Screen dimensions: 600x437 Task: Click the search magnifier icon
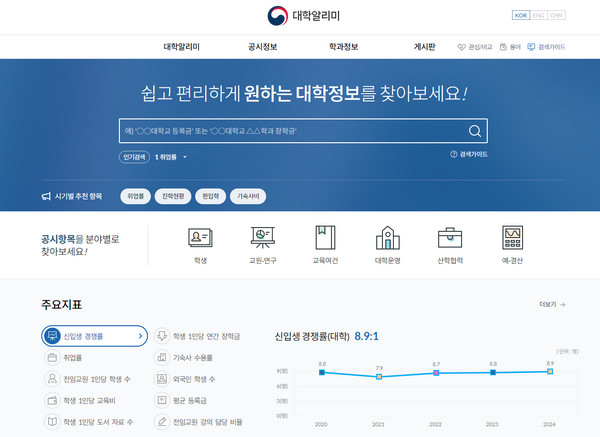(474, 131)
